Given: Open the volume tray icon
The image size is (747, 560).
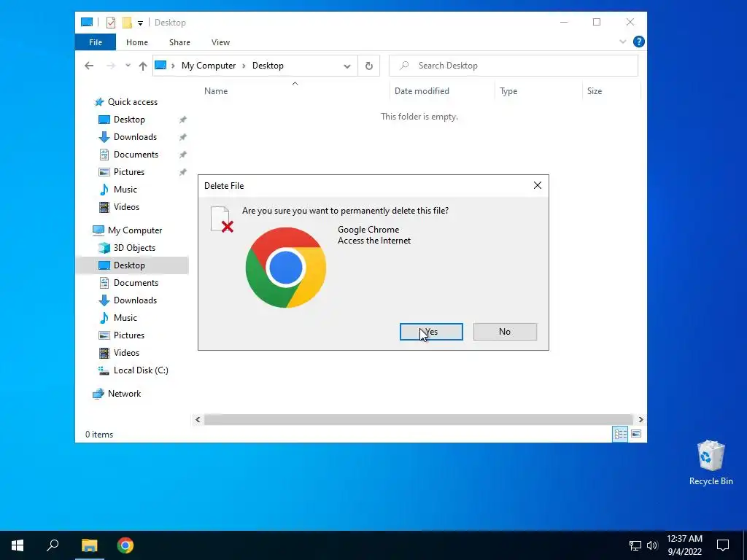Looking at the screenshot, I should coord(652,545).
